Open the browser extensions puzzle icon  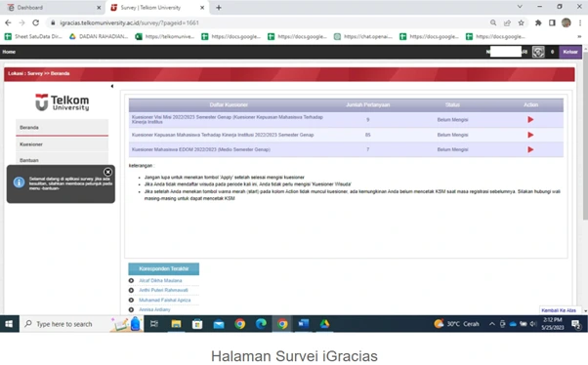tap(538, 22)
